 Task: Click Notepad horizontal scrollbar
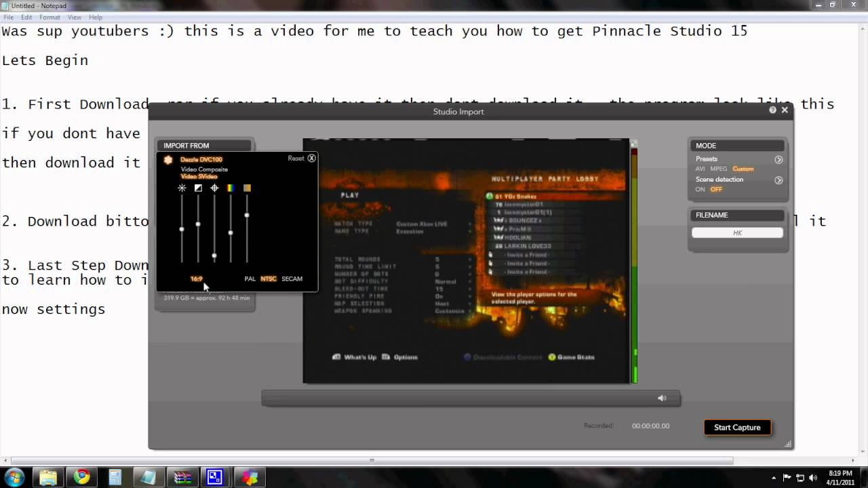pos(372,461)
